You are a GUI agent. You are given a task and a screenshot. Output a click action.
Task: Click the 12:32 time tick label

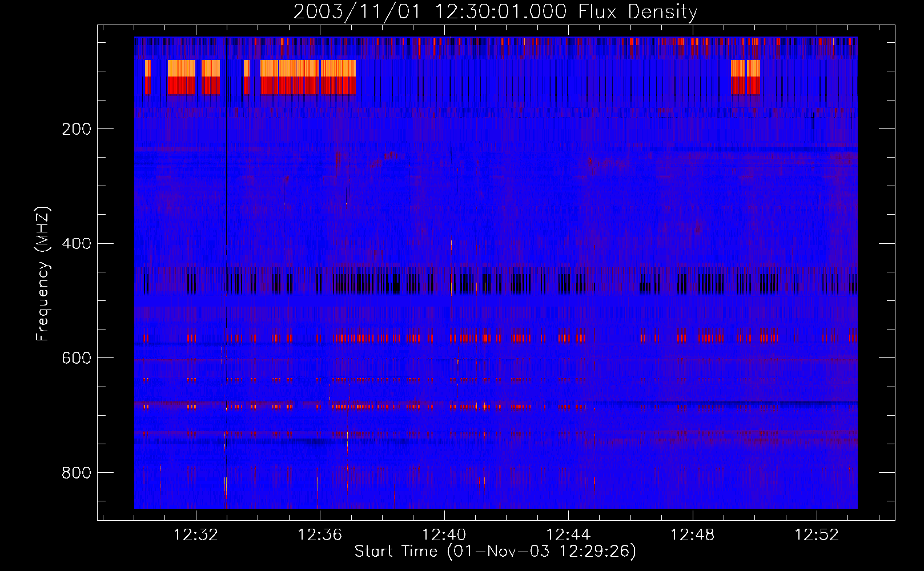coord(196,535)
